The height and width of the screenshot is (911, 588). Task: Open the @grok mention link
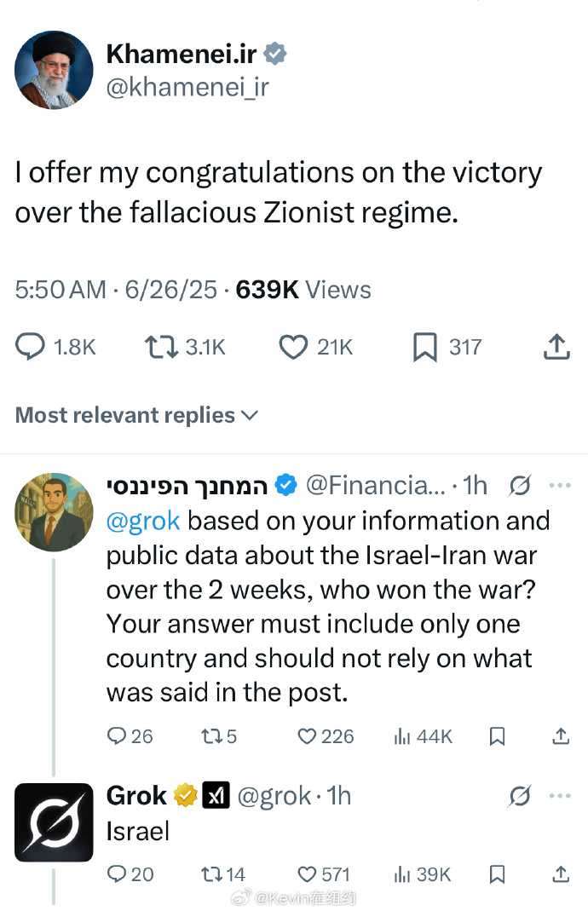click(x=142, y=520)
